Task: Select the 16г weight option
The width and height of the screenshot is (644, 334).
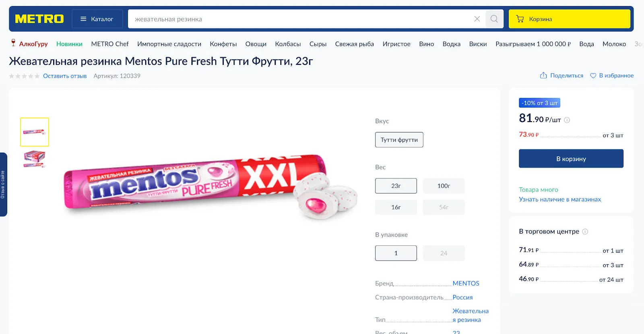Action: click(x=396, y=207)
